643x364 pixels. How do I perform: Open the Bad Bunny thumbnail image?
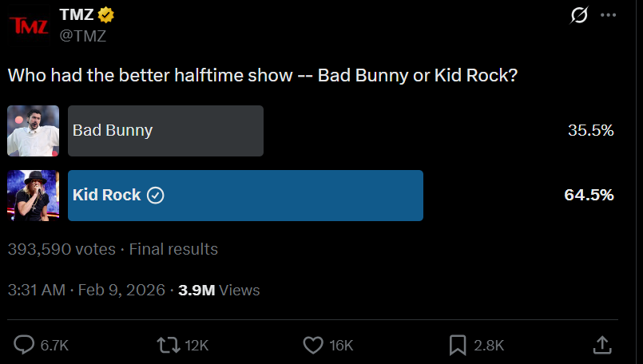click(x=34, y=131)
